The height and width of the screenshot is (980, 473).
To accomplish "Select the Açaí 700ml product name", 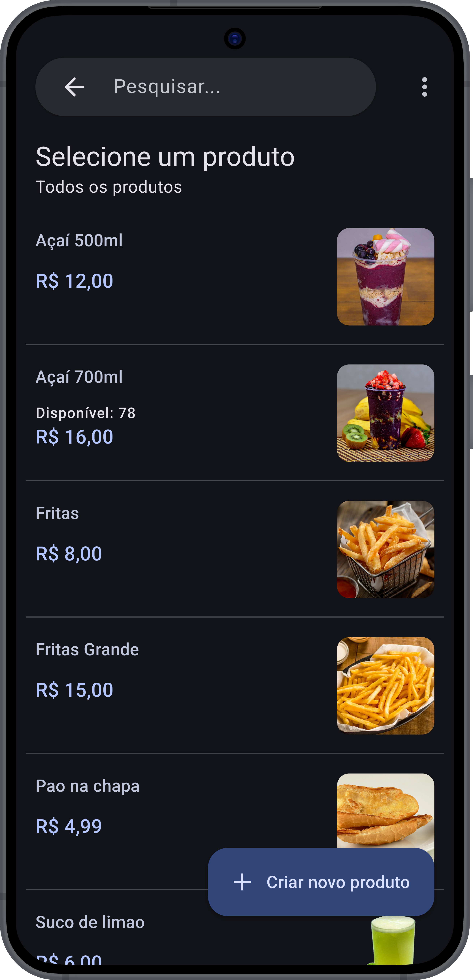I will (79, 377).
